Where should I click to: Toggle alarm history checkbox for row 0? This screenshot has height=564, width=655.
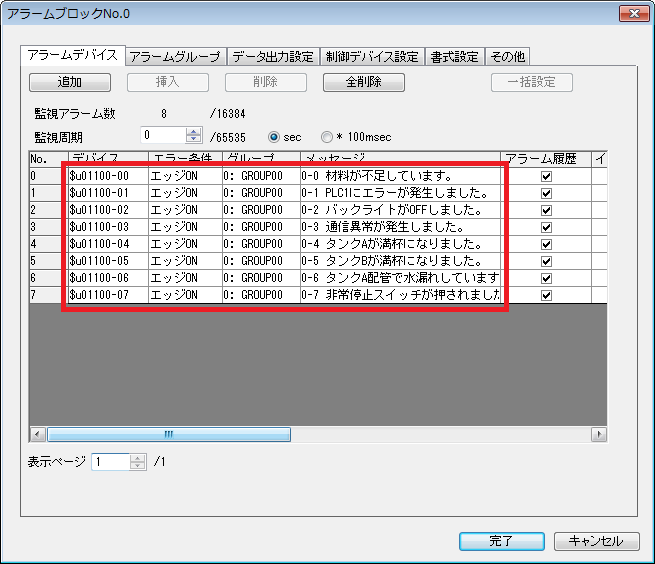click(546, 176)
